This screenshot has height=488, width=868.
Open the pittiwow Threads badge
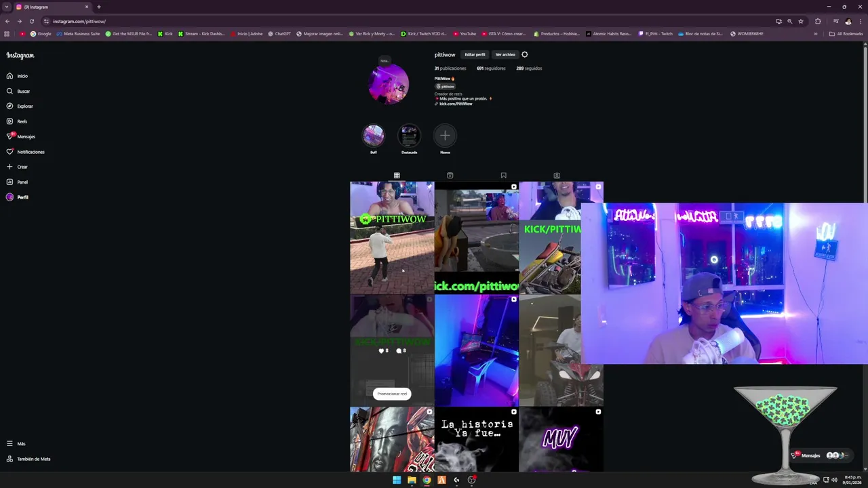[446, 87]
